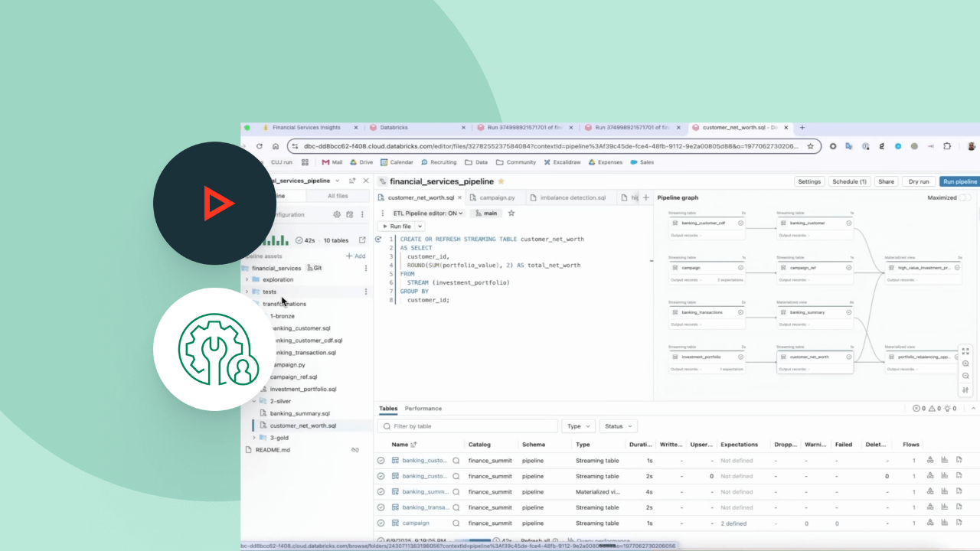Viewport: 980px width, 551px height.
Task: Expand the exploration folder
Action: pyautogui.click(x=247, y=279)
